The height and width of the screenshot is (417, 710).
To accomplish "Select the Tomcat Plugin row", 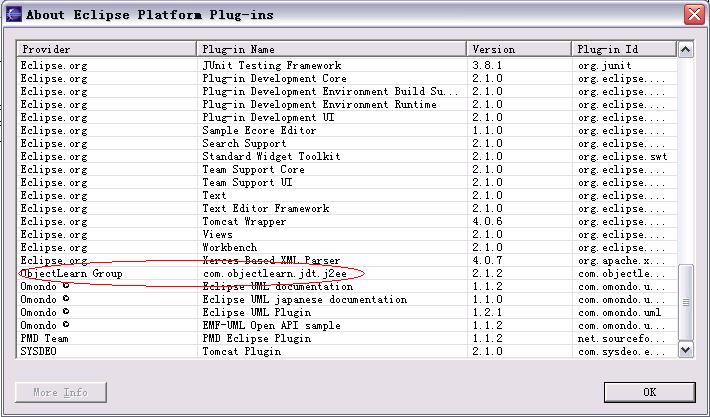I will [x=347, y=351].
